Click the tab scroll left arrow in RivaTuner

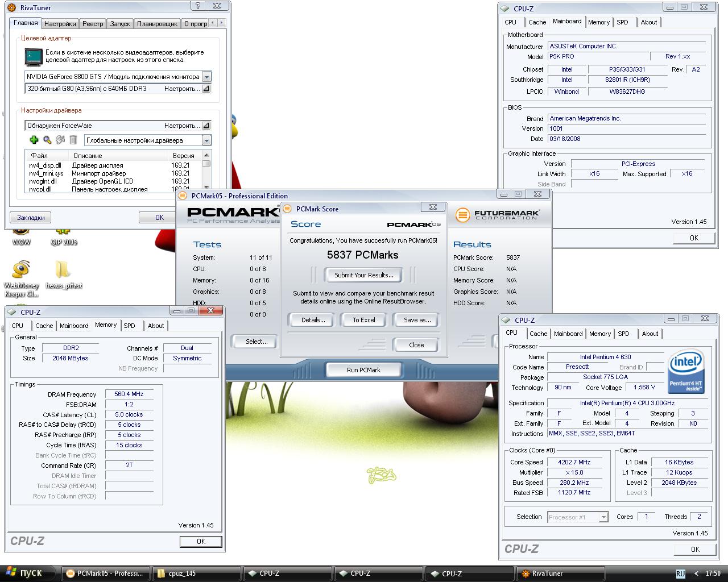213,23
